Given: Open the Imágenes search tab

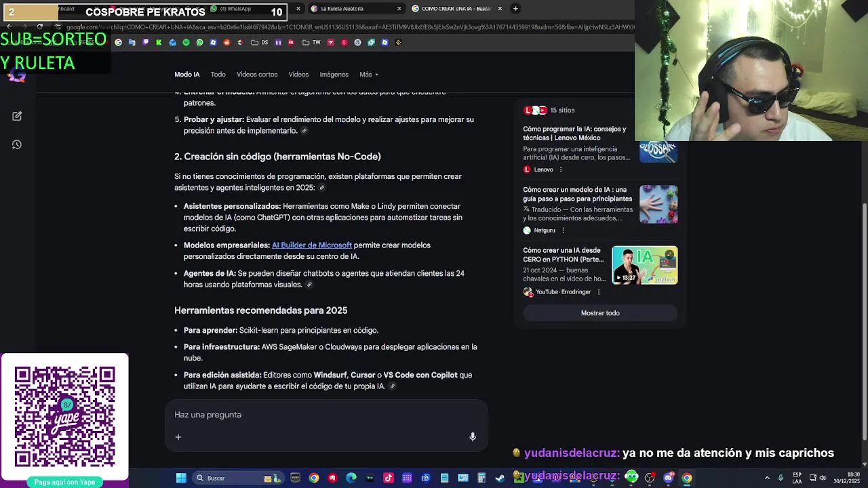Looking at the screenshot, I should tap(334, 75).
